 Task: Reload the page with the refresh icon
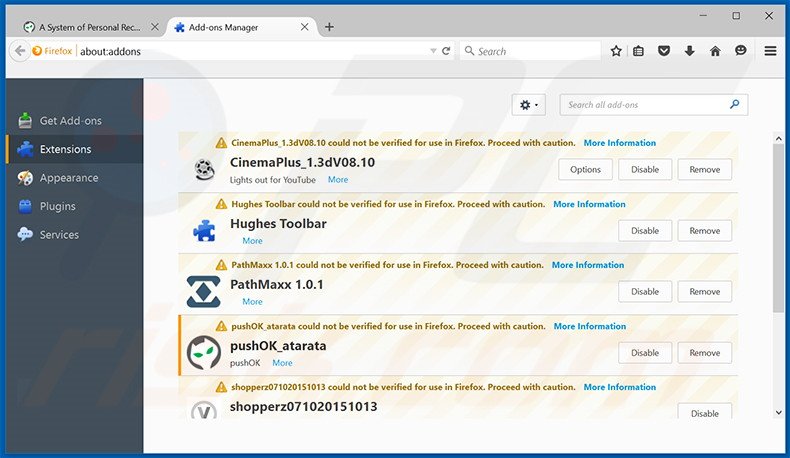coord(446,51)
